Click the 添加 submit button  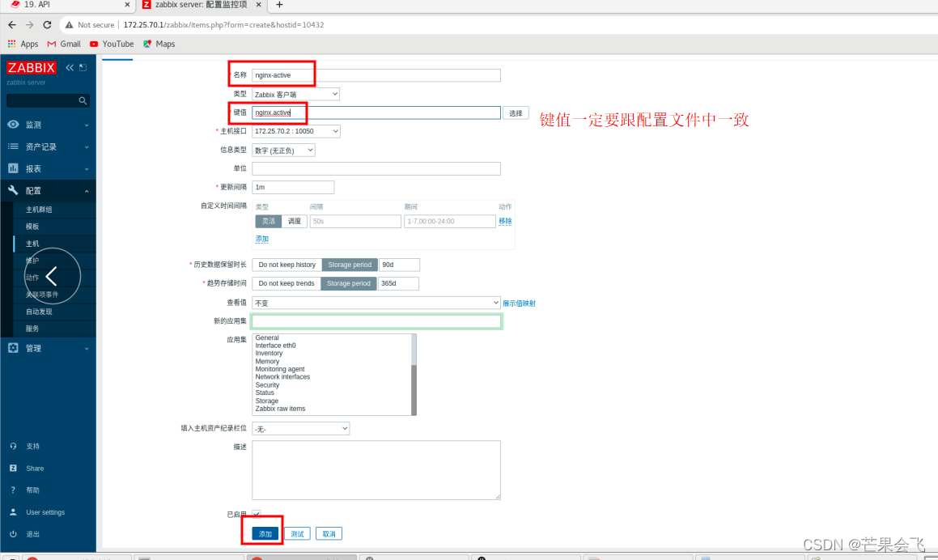pos(265,533)
